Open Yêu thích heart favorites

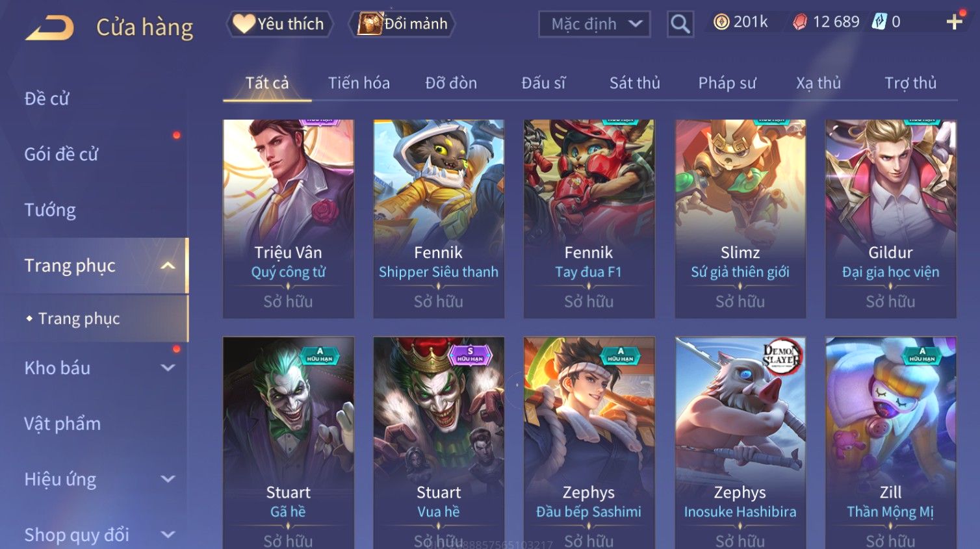[279, 24]
